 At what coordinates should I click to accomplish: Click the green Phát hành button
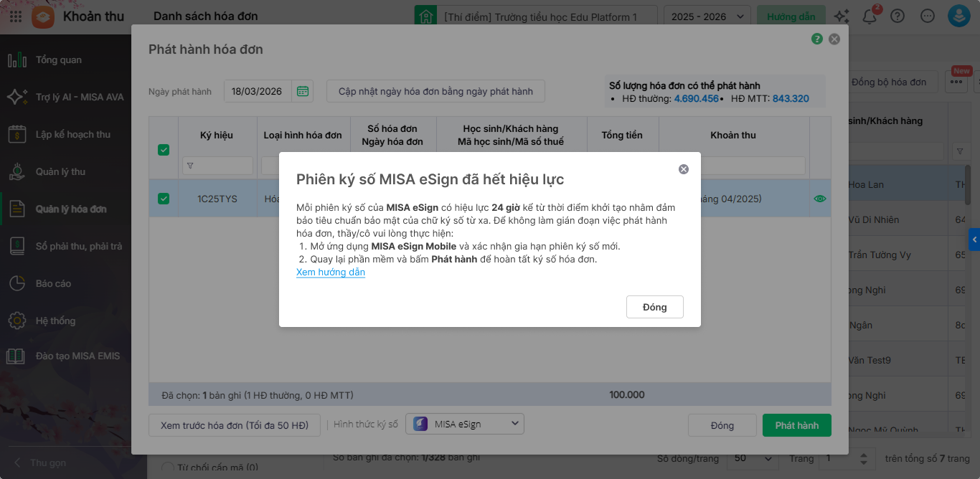pos(796,425)
